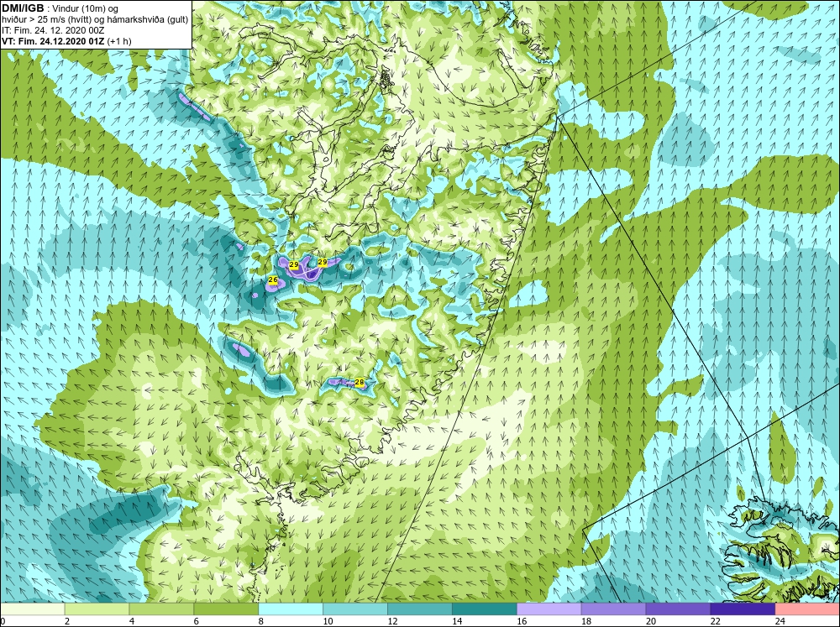The height and width of the screenshot is (627, 840).
Task: Pick the light green 2–4 m/s legend swatch
Action: point(97,609)
